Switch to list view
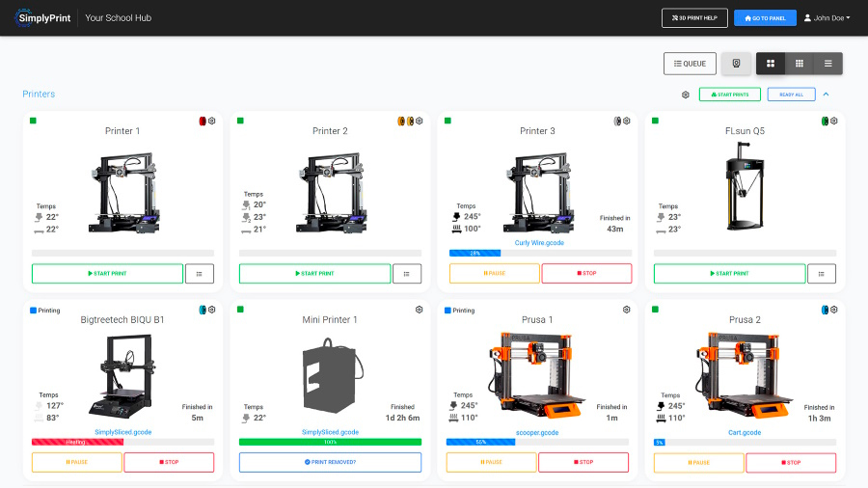This screenshot has width=868, height=488. click(828, 64)
